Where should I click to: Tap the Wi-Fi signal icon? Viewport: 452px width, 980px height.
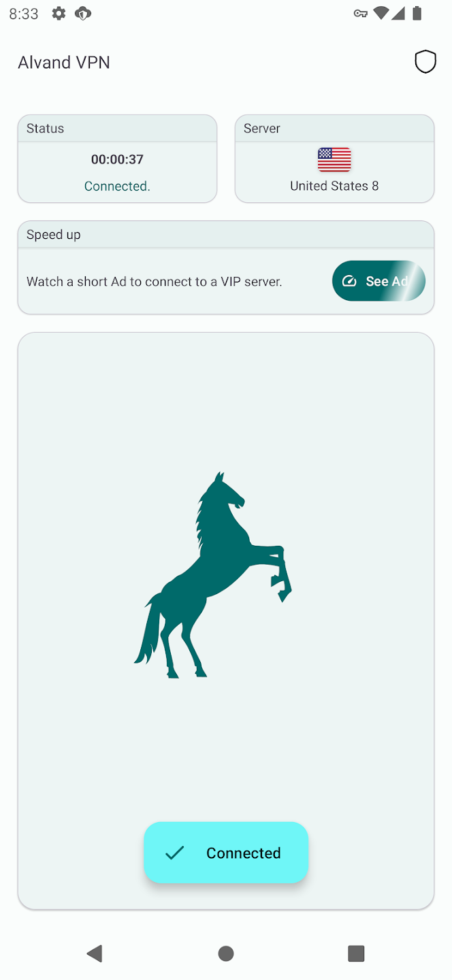click(382, 14)
